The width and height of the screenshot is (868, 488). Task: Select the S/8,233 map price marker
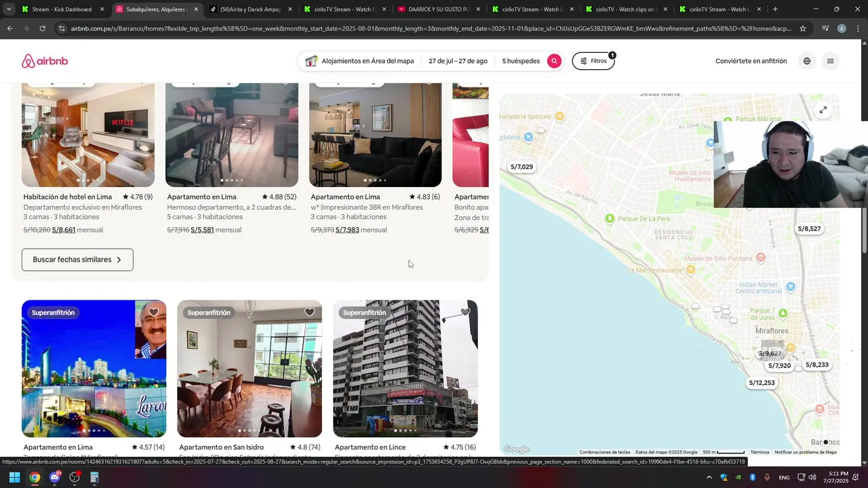click(x=816, y=365)
